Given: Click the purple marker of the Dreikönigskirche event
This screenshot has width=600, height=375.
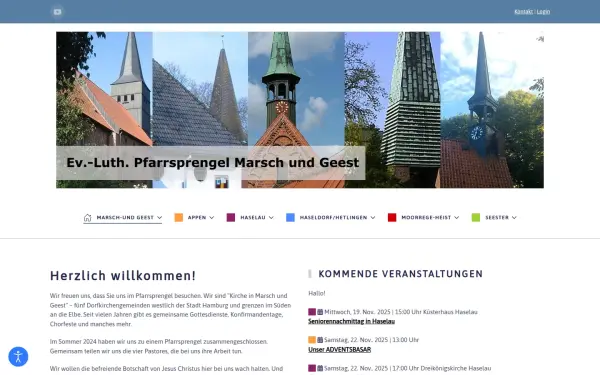Looking at the screenshot, I should click(x=312, y=368).
